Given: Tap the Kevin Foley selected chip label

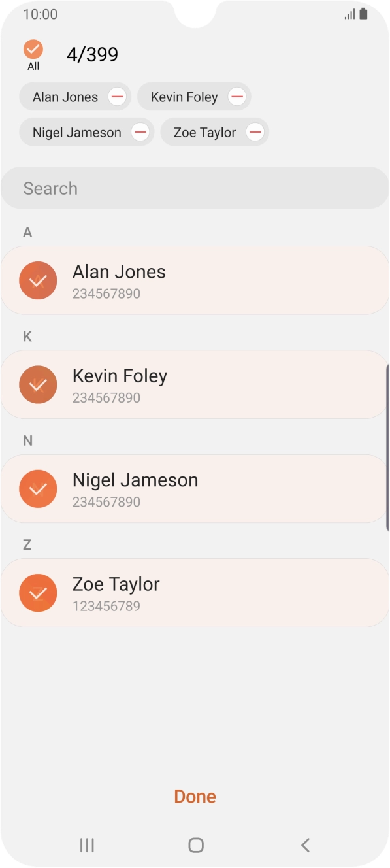Looking at the screenshot, I should (x=184, y=97).
